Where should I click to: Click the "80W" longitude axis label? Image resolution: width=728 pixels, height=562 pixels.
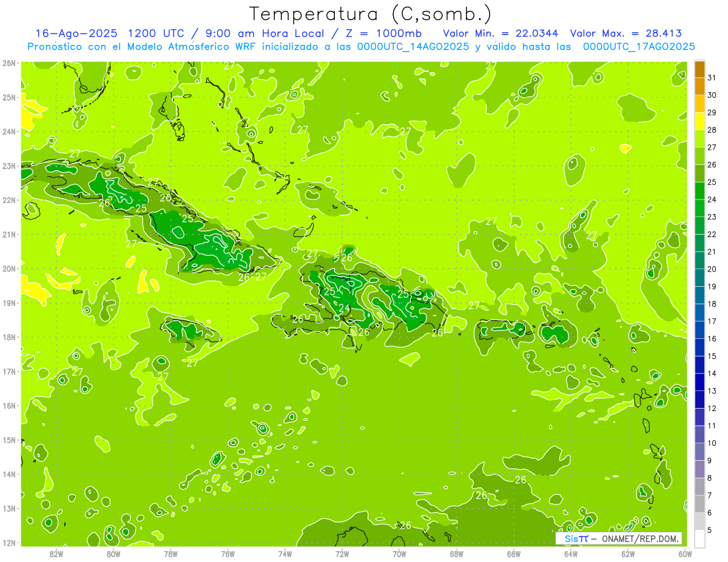tap(113, 554)
